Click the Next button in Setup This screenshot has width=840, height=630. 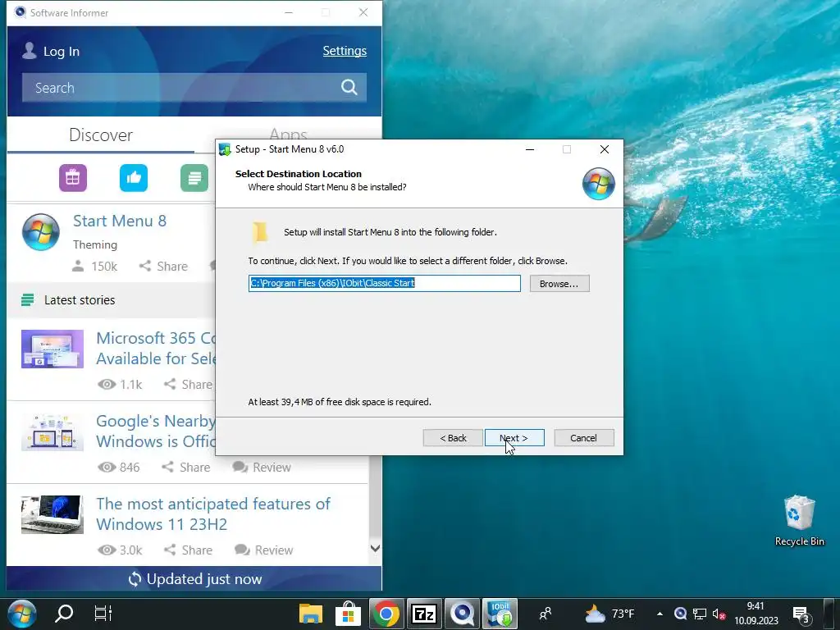click(x=514, y=438)
